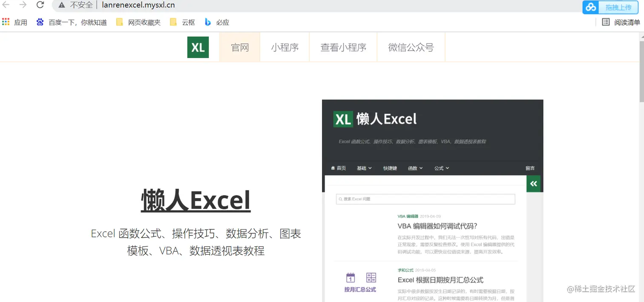The image size is (644, 302).
Task: Click the browser back arrow
Action: click(x=6, y=5)
